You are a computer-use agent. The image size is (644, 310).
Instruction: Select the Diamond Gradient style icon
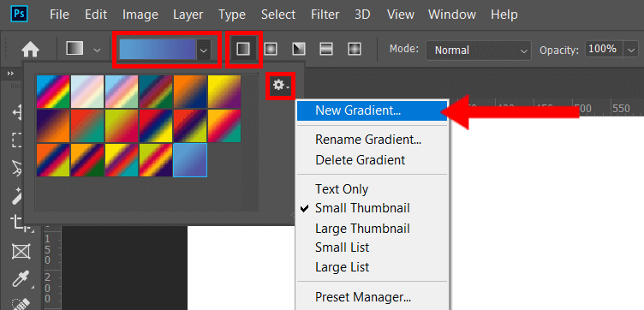[x=355, y=50]
